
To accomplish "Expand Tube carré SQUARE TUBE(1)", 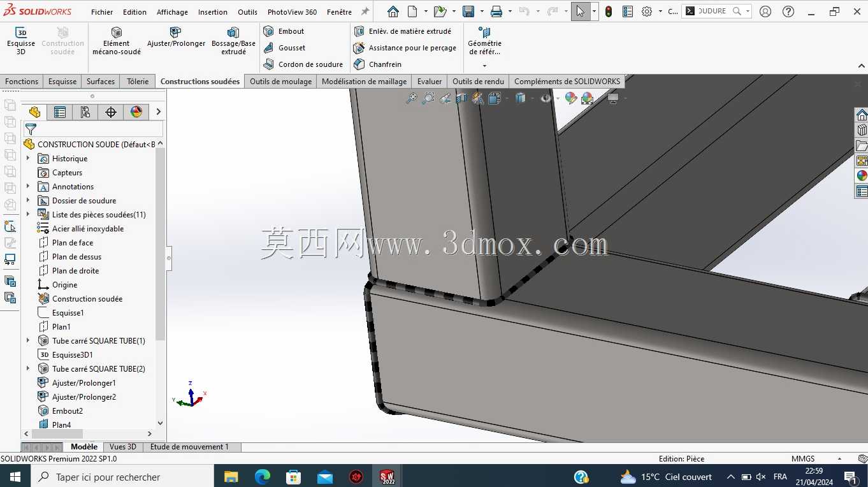I will click(x=28, y=341).
